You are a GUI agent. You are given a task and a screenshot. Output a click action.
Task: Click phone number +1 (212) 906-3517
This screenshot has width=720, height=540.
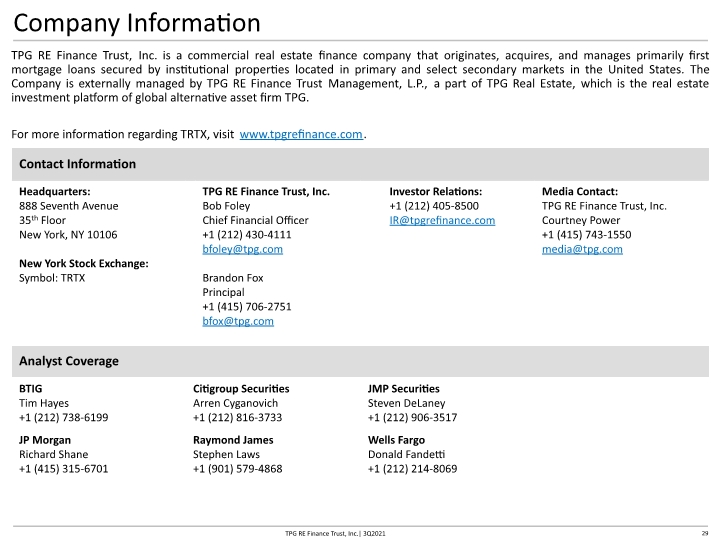tap(412, 417)
